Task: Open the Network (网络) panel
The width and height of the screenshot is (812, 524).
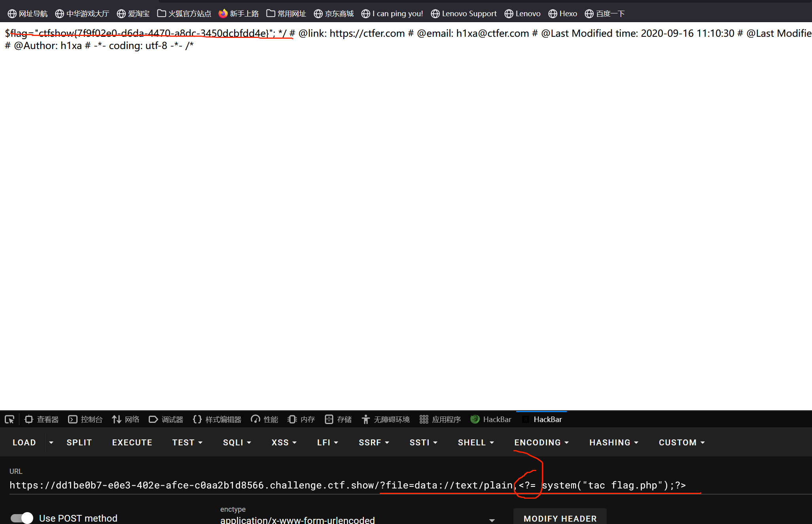Action: click(126, 419)
